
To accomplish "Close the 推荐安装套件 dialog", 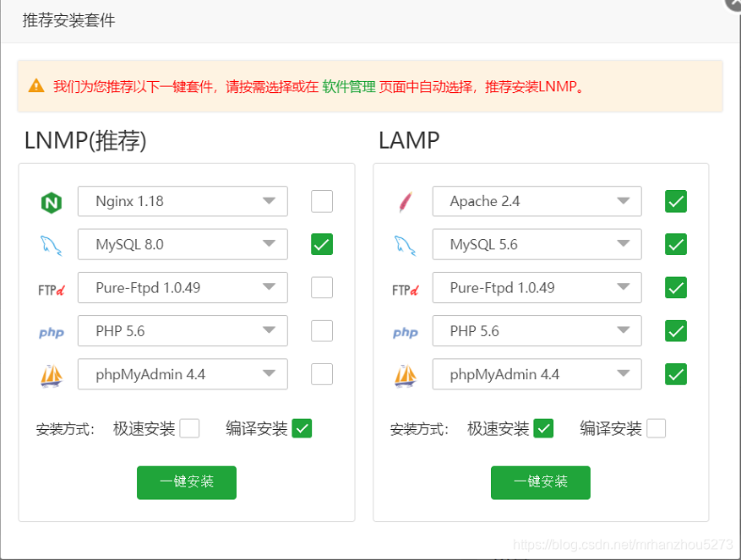I will click(734, 3).
